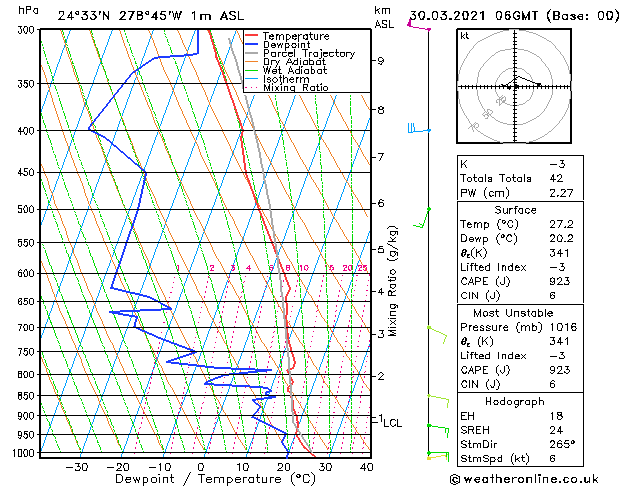Click the 'Mixing Ratio (g/kg)' vertical axis title
The height and width of the screenshot is (486, 629).
click(x=392, y=281)
